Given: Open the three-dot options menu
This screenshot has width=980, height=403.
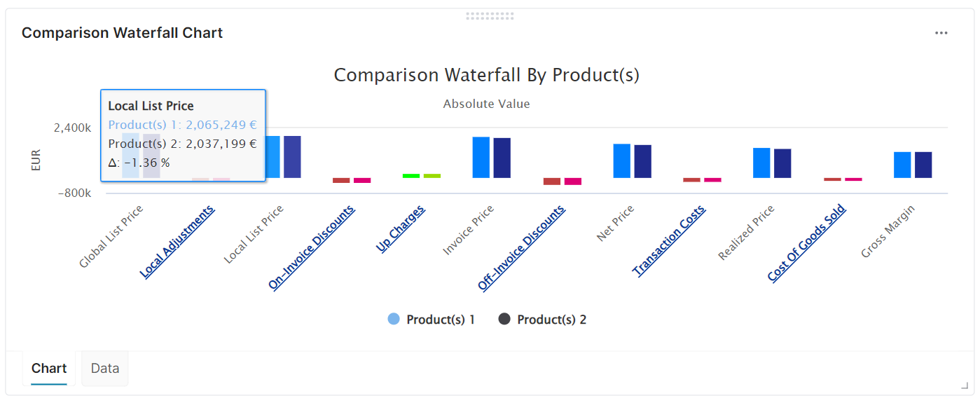Looking at the screenshot, I should [x=941, y=33].
